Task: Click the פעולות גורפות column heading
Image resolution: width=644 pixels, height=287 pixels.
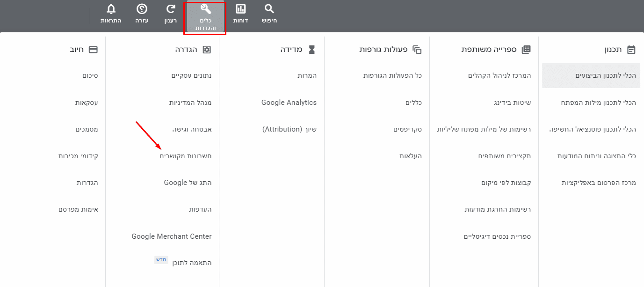Action: [x=384, y=50]
